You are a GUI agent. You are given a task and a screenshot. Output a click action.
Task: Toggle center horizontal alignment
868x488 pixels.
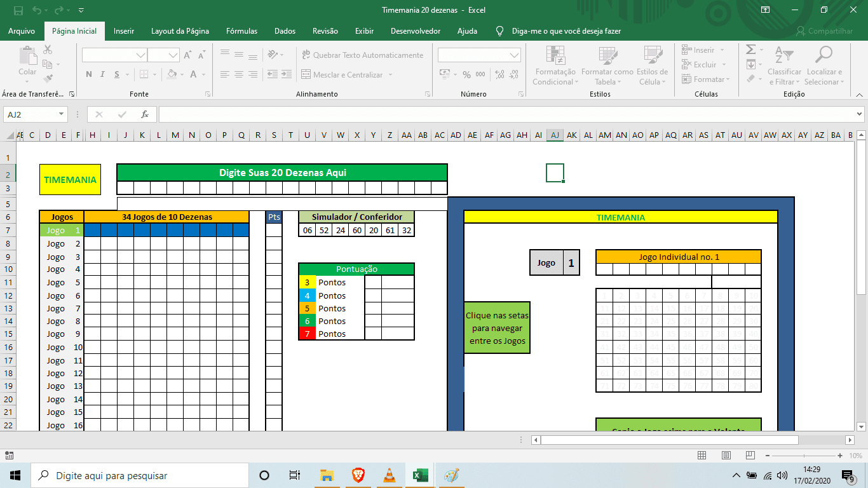[x=239, y=74]
